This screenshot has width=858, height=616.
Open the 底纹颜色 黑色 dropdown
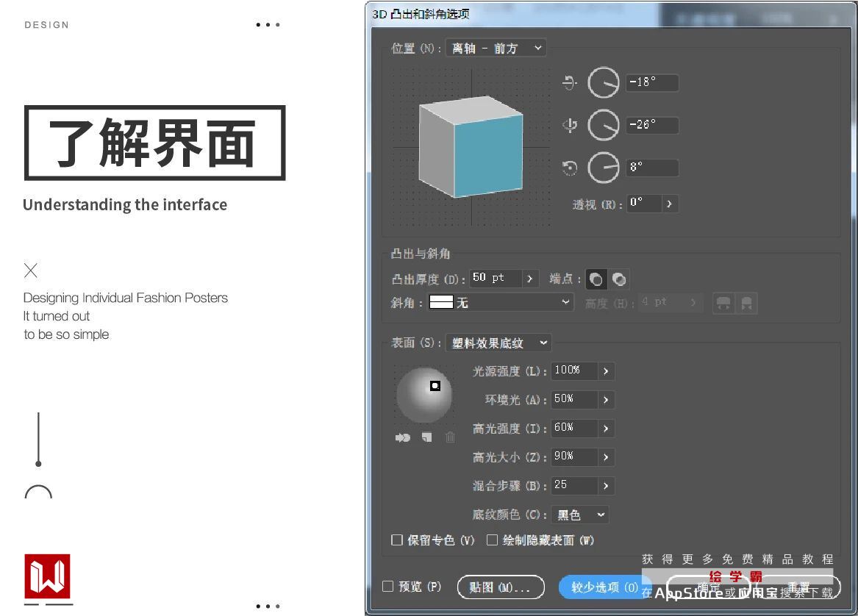coord(579,515)
